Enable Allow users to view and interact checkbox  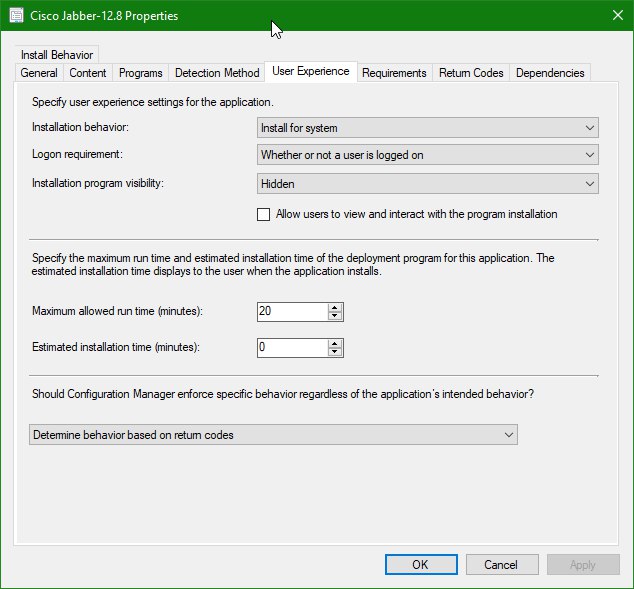pos(263,214)
